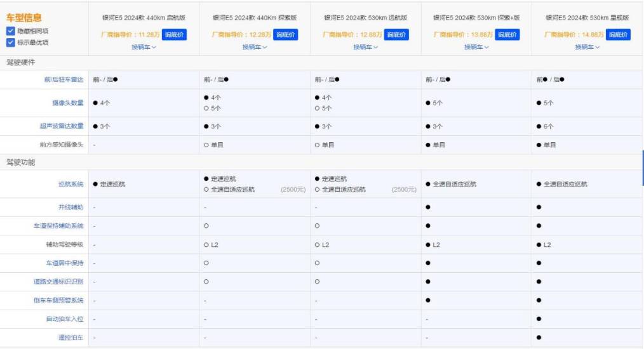Open 换辆车 dropdown under 440km 启航版
This screenshot has height=349, width=644.
(144, 47)
